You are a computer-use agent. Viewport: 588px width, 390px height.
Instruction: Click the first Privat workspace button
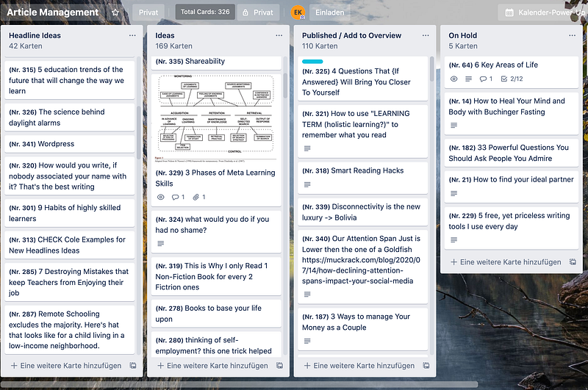[148, 12]
